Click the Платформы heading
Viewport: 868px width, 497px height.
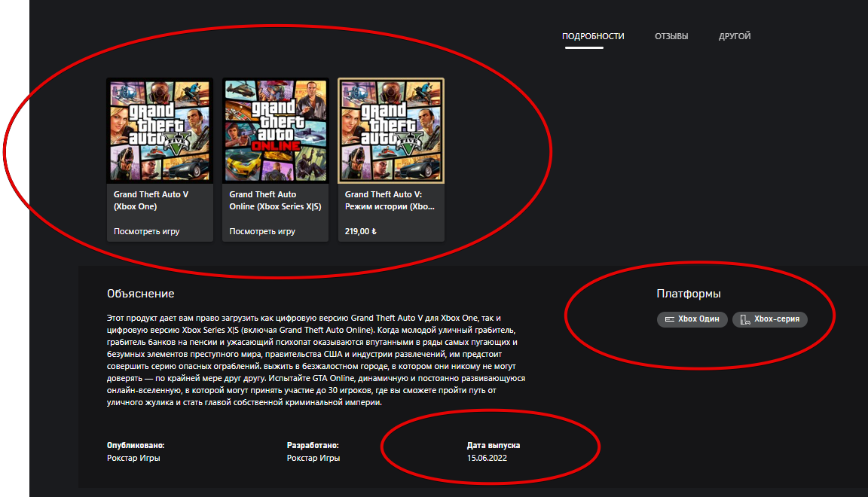(x=689, y=294)
